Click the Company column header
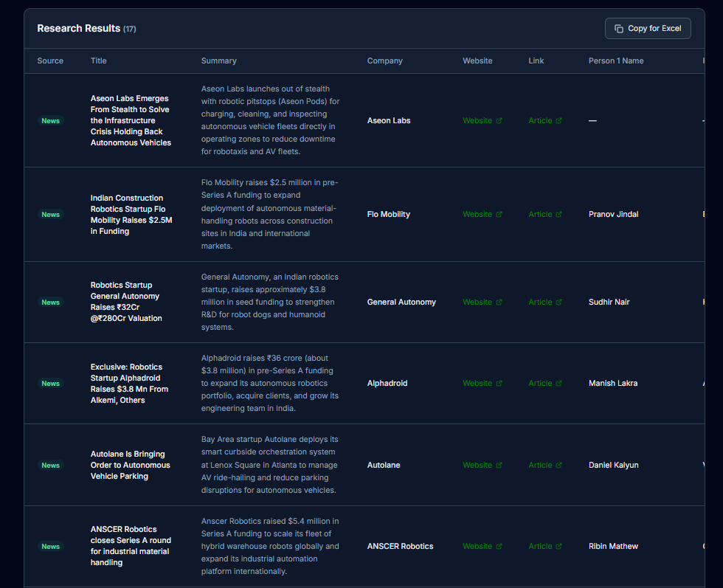Viewport: 723px width, 588px height. 384,61
